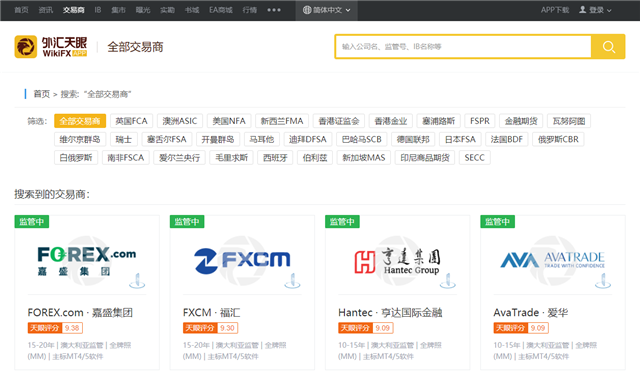Select the 新加坡MAS filter
The image size is (640, 376).
click(364, 158)
